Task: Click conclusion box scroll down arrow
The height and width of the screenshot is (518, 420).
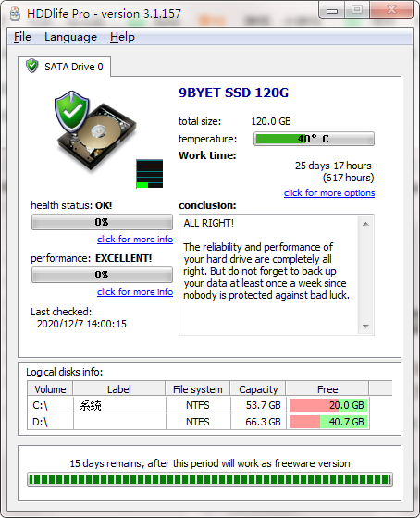Action: (x=365, y=327)
